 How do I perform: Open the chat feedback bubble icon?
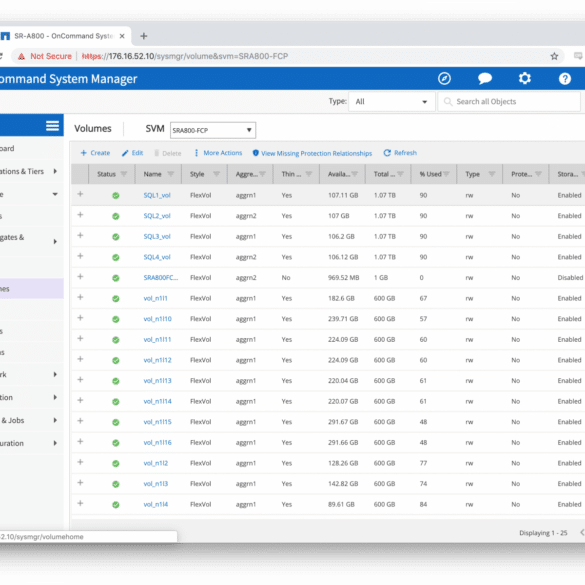[485, 79]
